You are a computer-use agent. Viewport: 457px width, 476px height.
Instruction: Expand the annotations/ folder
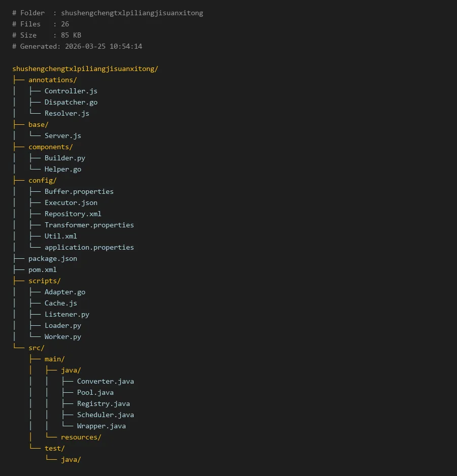click(52, 80)
